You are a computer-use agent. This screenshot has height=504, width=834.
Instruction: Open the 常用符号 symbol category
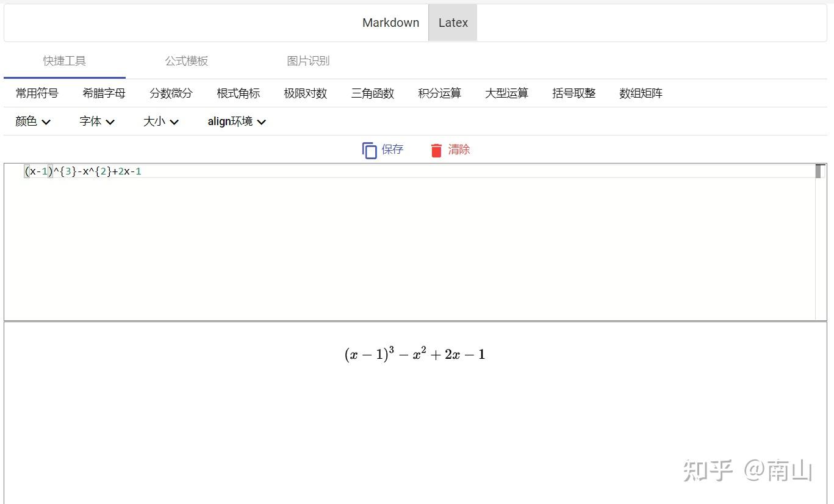[x=37, y=93]
